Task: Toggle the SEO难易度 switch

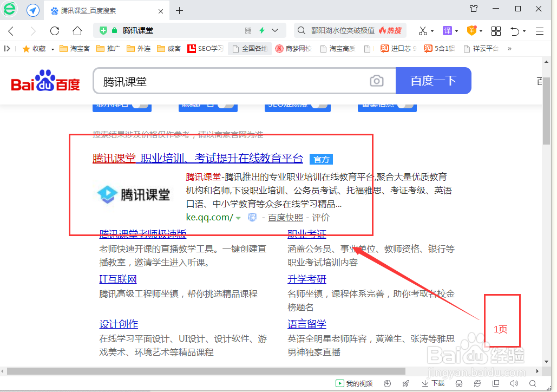Action: pyautogui.click(x=319, y=105)
